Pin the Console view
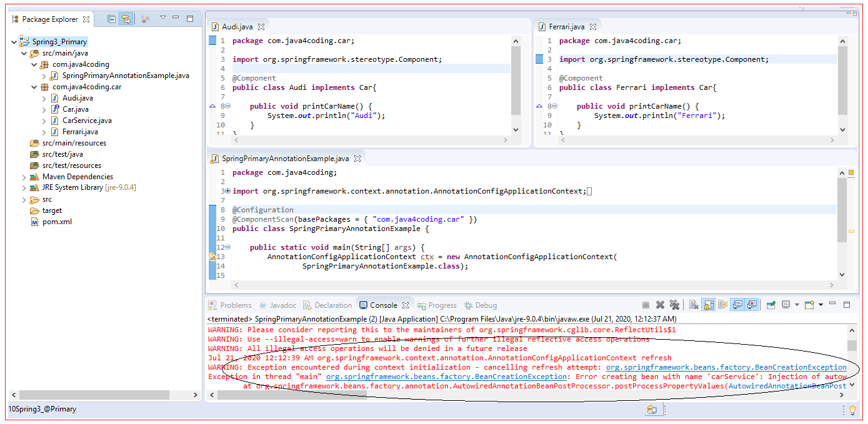This screenshot has width=868, height=424. [771, 305]
